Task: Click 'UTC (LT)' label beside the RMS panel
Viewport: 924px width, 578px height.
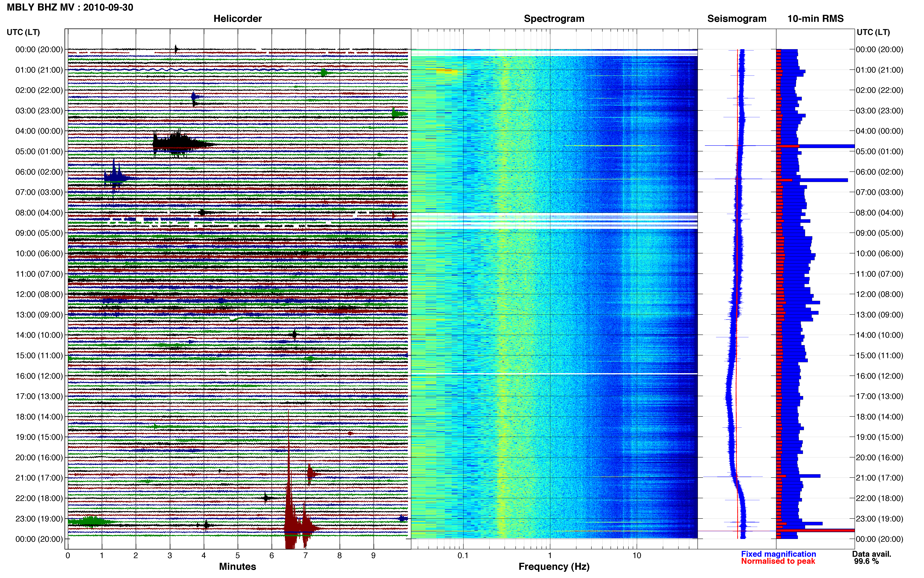Action: point(873,32)
